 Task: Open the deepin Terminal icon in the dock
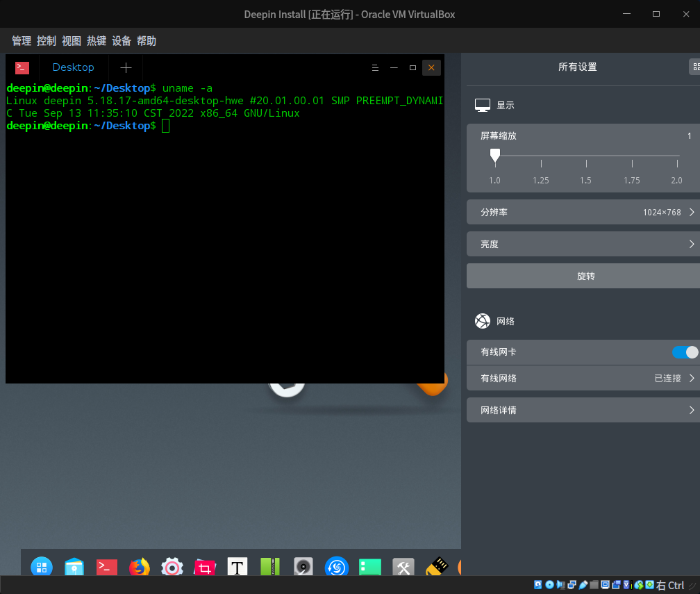pyautogui.click(x=106, y=567)
